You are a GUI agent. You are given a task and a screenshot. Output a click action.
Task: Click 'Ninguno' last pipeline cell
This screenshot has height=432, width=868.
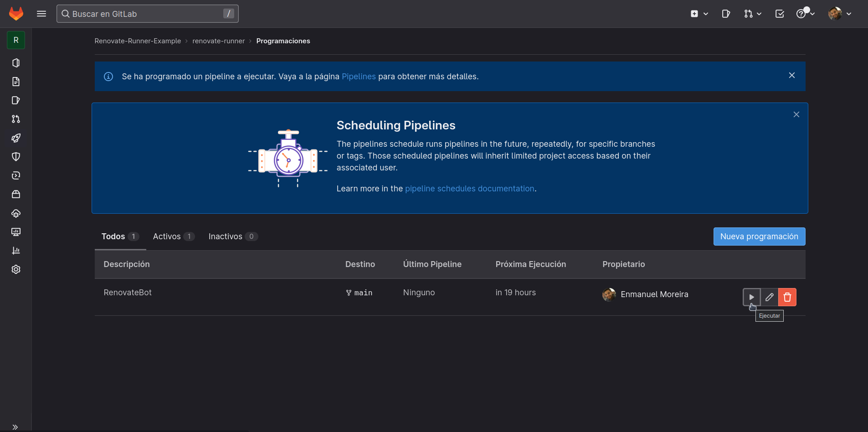pyautogui.click(x=419, y=293)
